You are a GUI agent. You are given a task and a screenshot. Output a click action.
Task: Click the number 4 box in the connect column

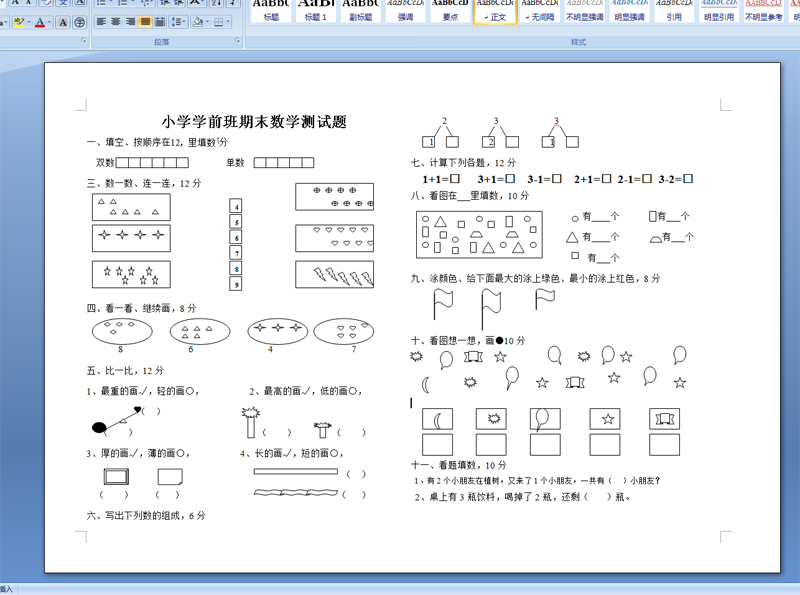click(x=235, y=206)
